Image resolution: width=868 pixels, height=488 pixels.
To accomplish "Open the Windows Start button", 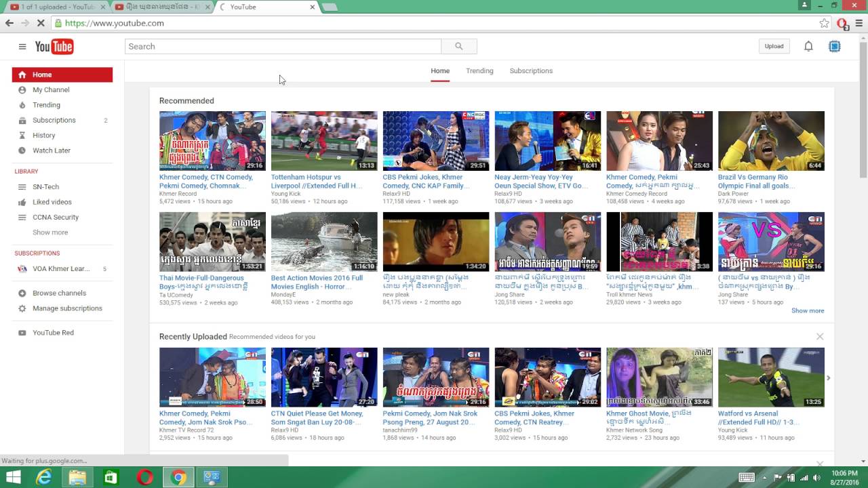I will (13, 478).
